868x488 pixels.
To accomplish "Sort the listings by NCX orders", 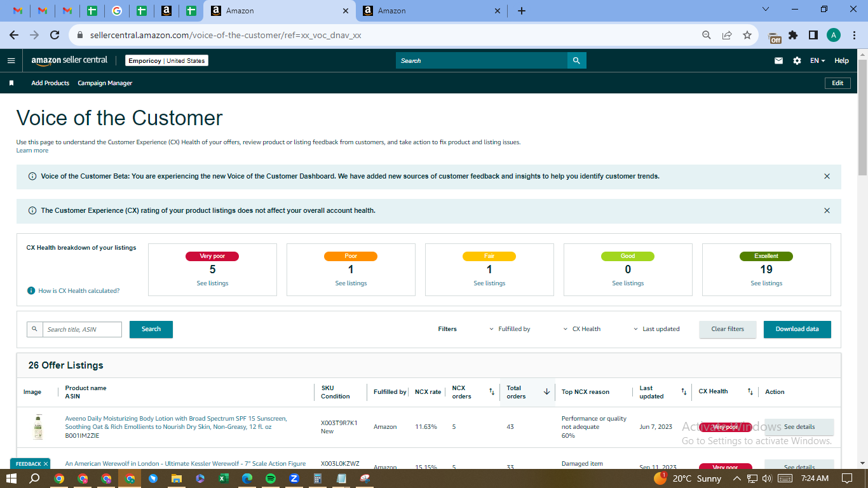I will (491, 392).
